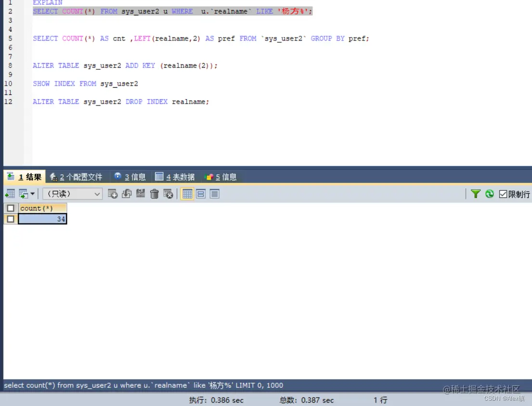The height and width of the screenshot is (406, 532).
Task: Switch to text view mode
Action: pyautogui.click(x=214, y=194)
